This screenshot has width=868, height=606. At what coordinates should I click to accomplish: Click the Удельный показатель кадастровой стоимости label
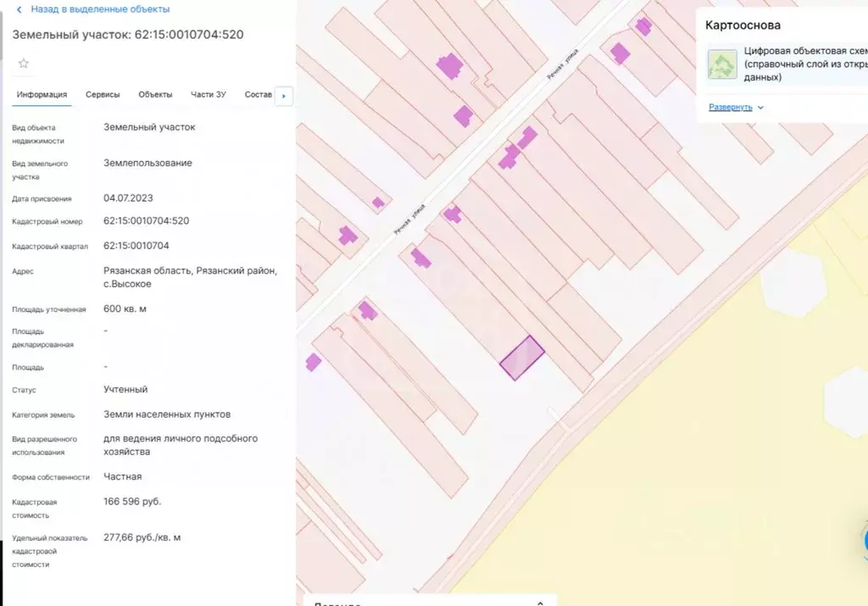50,551
